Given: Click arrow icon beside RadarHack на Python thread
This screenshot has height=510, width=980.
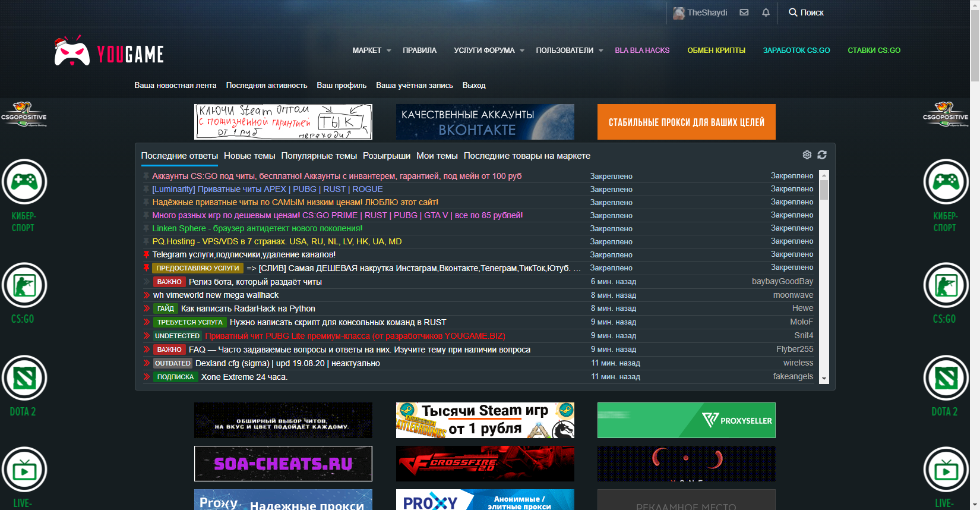Looking at the screenshot, I should (x=146, y=308).
